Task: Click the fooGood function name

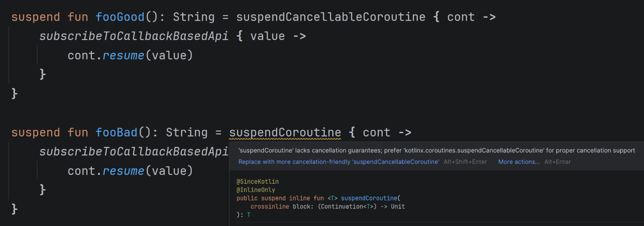Action: pyautogui.click(x=120, y=17)
